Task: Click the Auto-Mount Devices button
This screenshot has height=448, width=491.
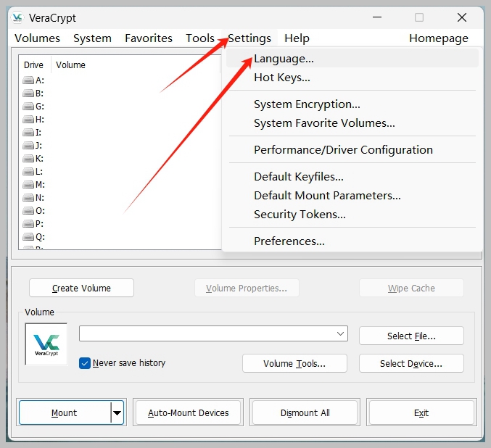Action: pos(188,413)
